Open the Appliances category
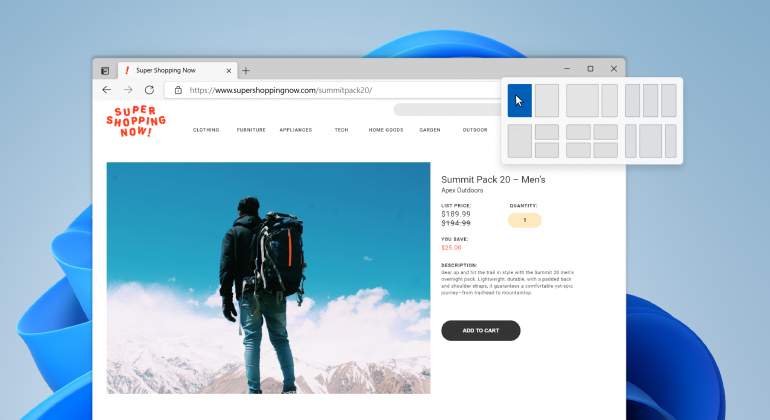Viewport: 770px width, 420px height. (296, 130)
